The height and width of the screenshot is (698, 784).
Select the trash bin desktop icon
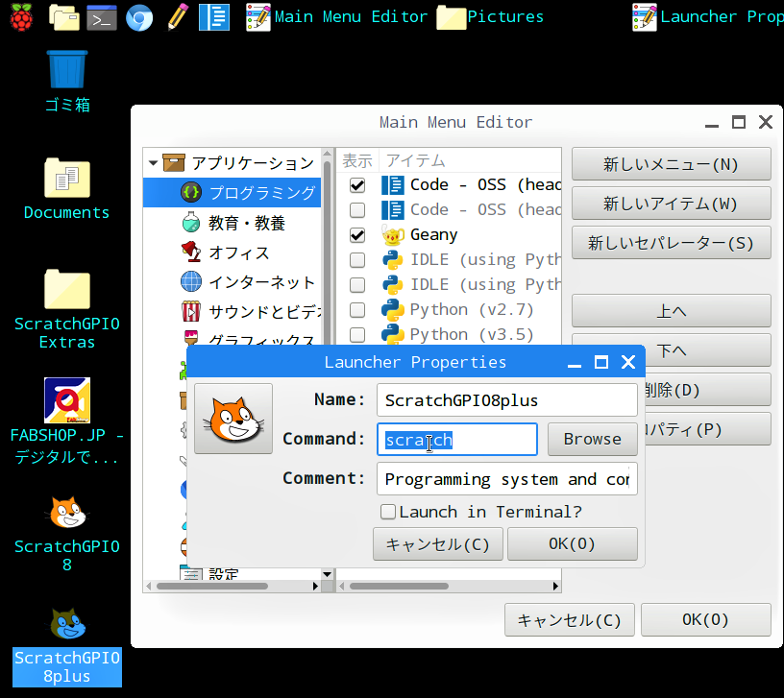67,69
